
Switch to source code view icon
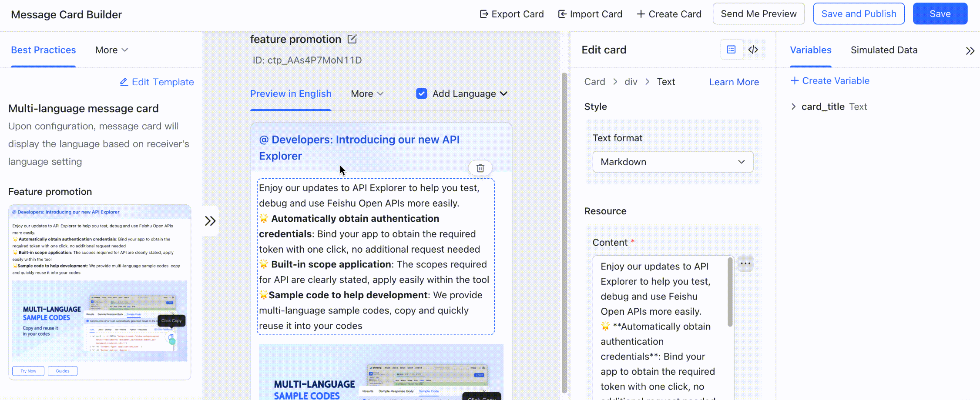[x=753, y=50]
